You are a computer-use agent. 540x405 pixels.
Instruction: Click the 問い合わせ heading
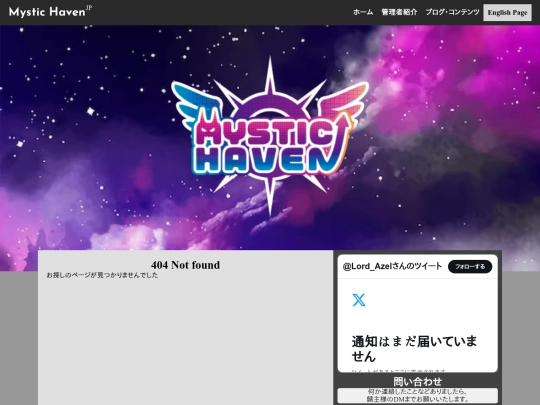[x=417, y=382]
